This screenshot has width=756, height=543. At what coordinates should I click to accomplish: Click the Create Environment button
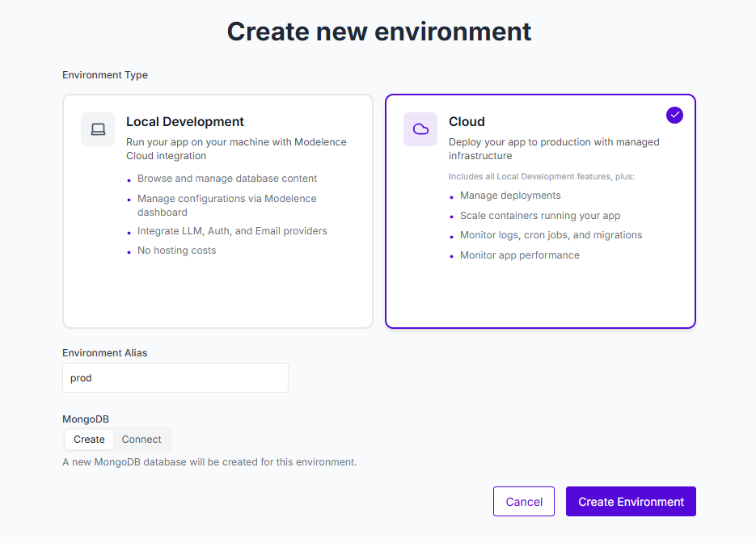(631, 502)
